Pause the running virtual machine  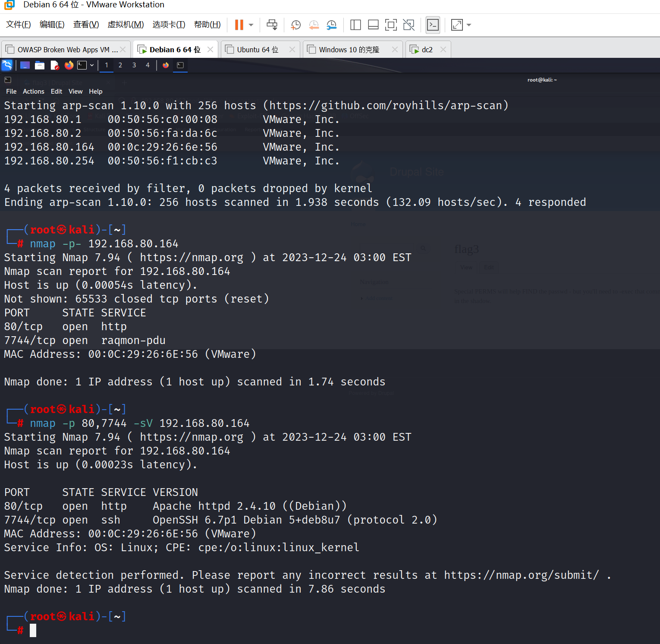pos(239,25)
